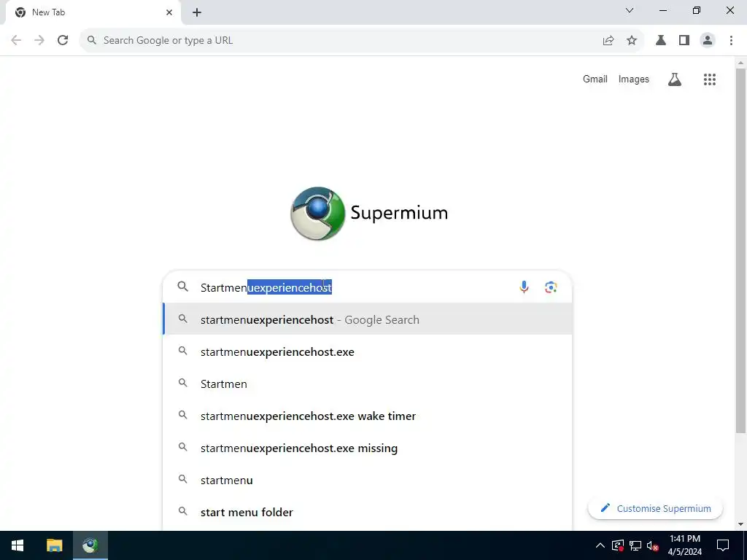747x560 pixels.
Task: Toggle the side panel icon
Action: click(x=684, y=41)
